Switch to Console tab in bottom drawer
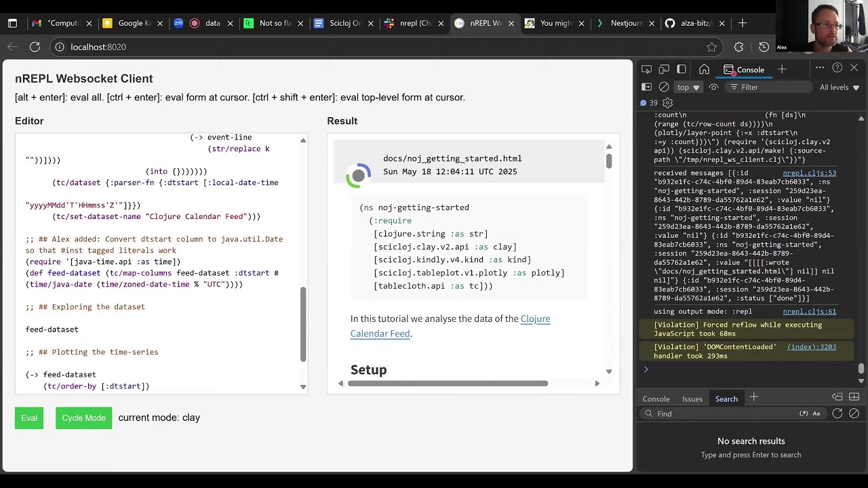This screenshot has width=868, height=488. point(656,399)
